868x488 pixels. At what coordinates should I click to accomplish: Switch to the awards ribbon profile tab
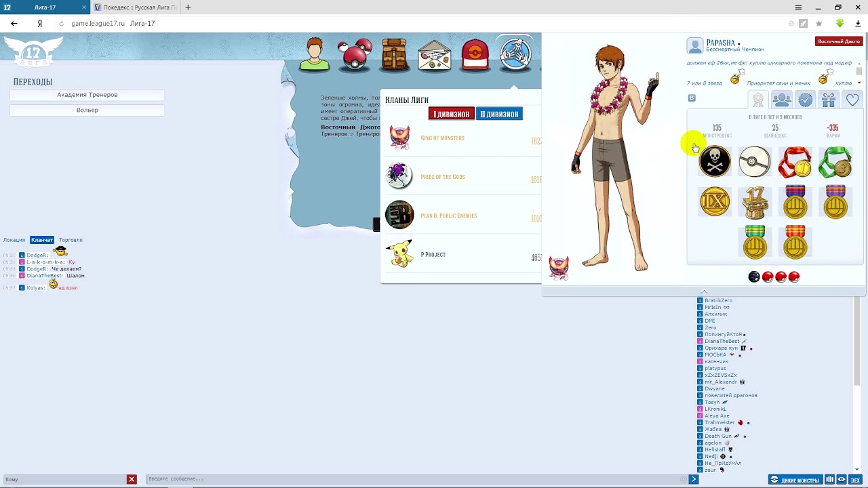[758, 100]
